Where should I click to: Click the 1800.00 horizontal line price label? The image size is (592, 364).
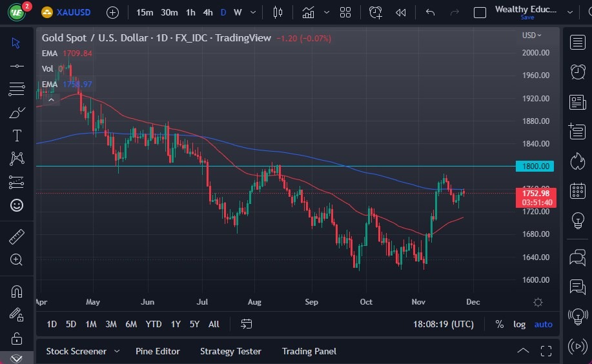click(x=535, y=167)
